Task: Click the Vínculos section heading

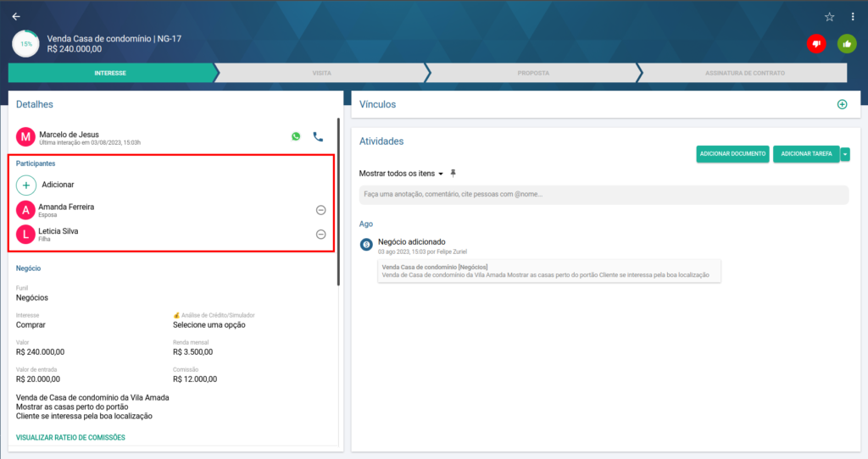Action: coord(377,104)
